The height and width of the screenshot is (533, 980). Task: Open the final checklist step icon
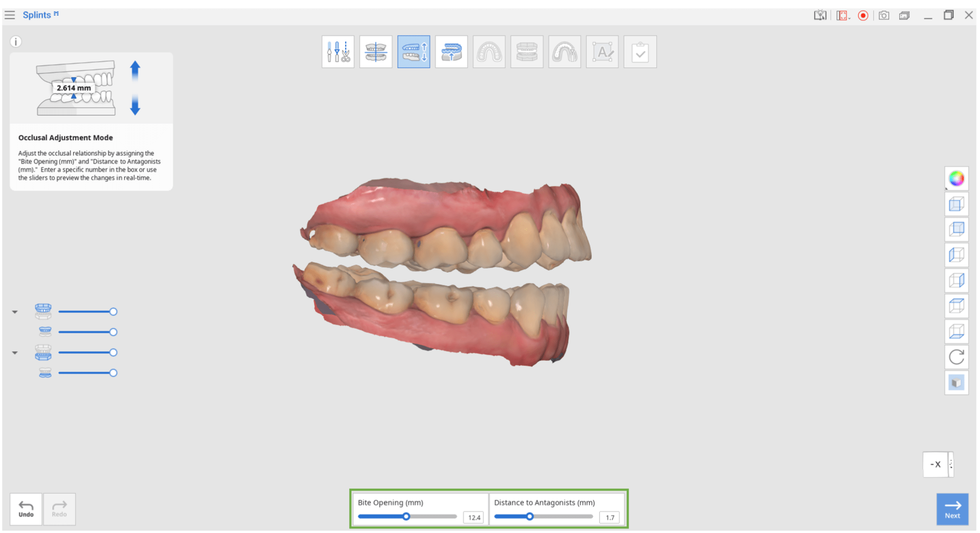coord(640,52)
